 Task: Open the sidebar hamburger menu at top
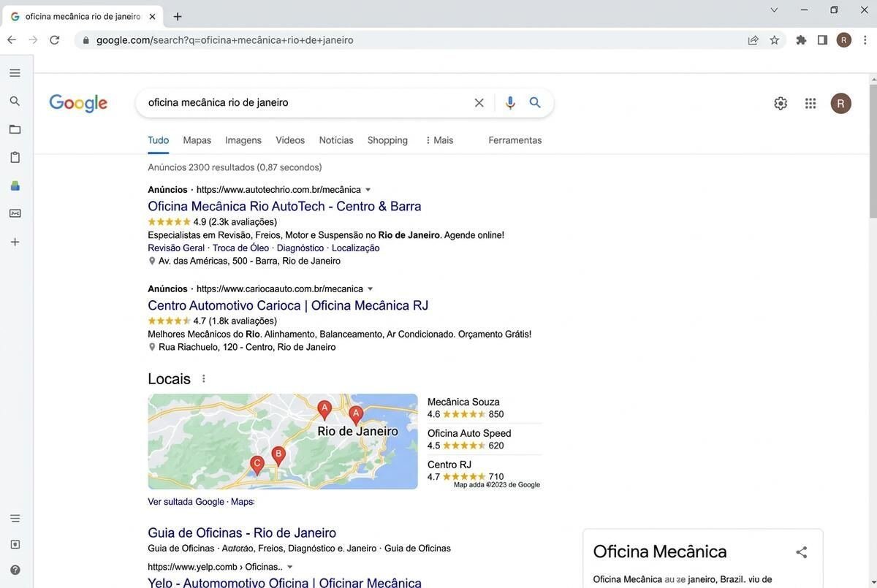pyautogui.click(x=15, y=73)
